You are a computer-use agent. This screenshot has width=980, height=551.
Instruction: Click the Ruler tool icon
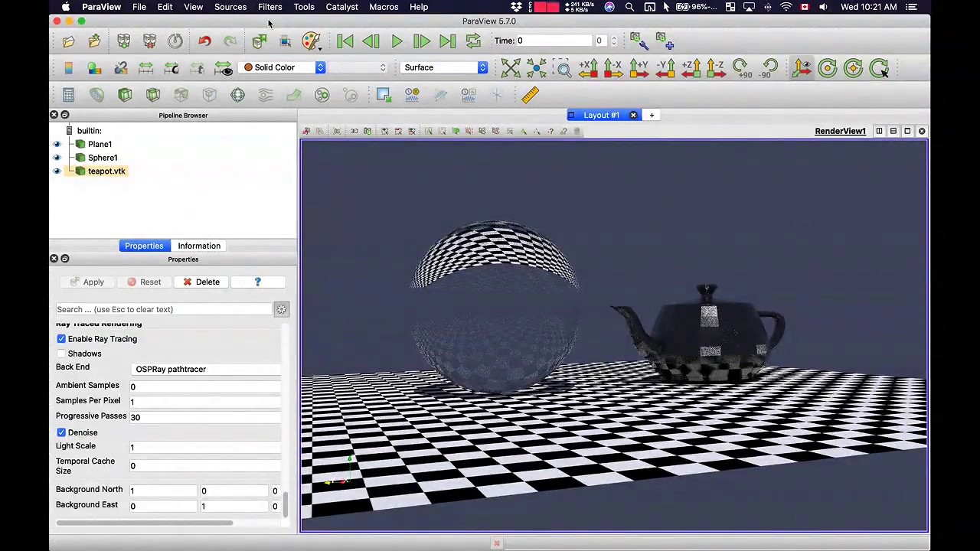tap(530, 95)
